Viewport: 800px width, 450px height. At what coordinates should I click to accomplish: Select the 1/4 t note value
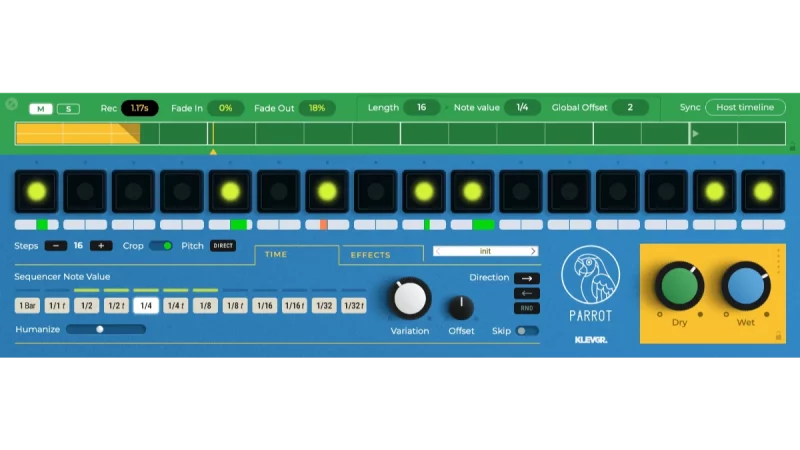176,306
